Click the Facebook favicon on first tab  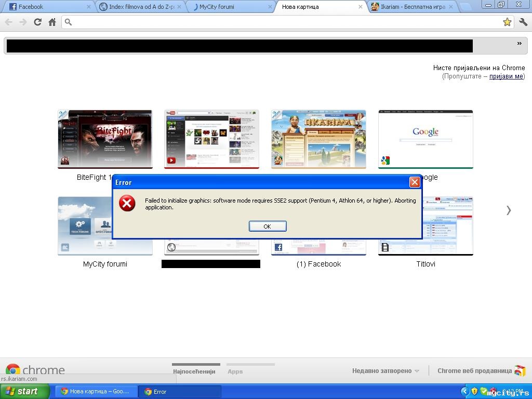tap(13, 6)
